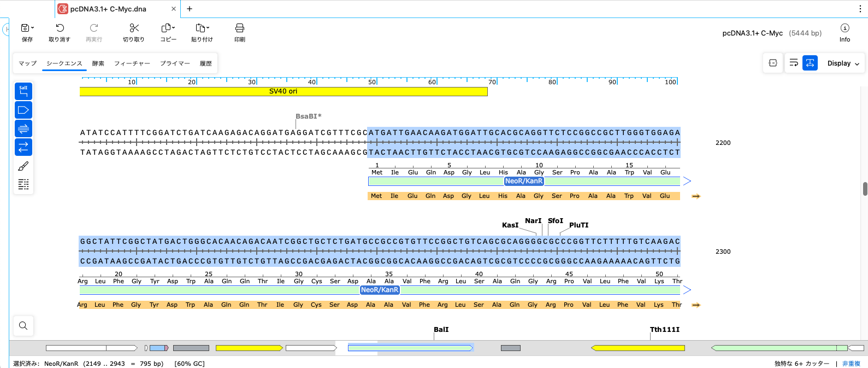868x368 pixels.
Task: Open a new tab with plus button
Action: click(x=190, y=9)
